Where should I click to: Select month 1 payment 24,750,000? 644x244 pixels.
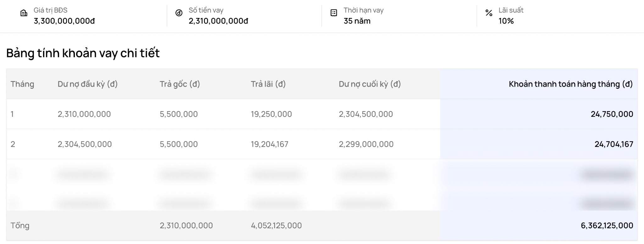pyautogui.click(x=612, y=114)
